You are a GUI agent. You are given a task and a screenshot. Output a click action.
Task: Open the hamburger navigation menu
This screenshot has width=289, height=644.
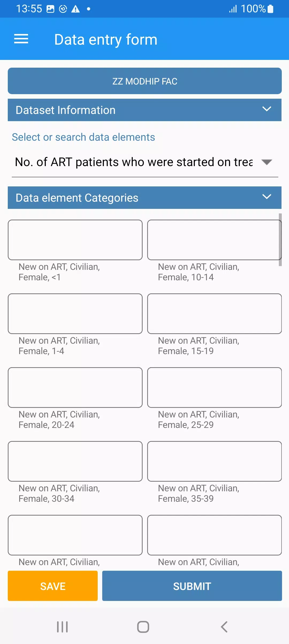(x=21, y=39)
